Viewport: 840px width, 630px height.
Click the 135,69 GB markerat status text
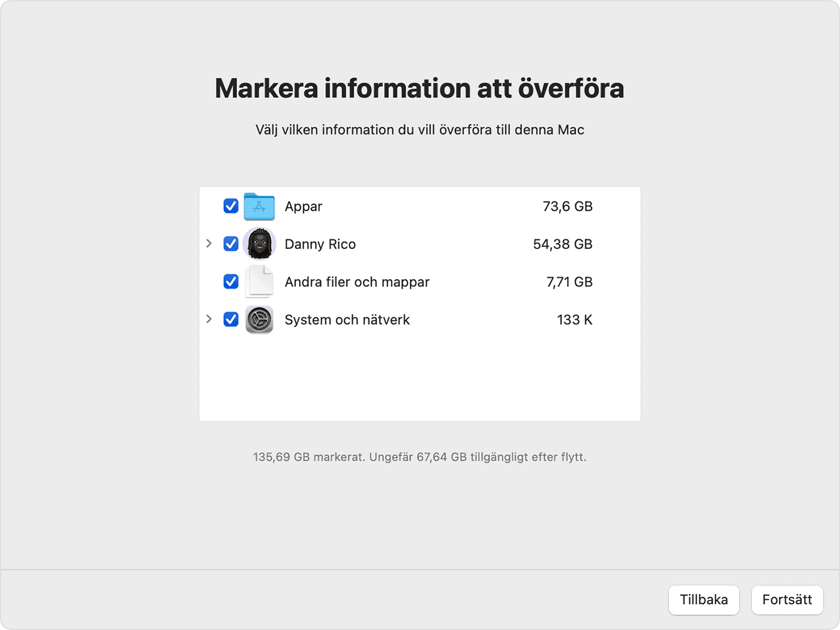click(x=420, y=457)
